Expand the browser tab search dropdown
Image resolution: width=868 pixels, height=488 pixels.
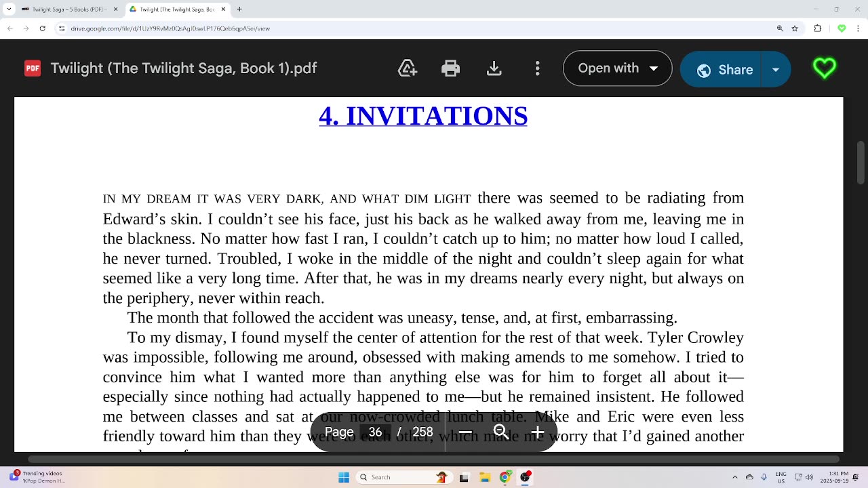pyautogui.click(x=9, y=9)
